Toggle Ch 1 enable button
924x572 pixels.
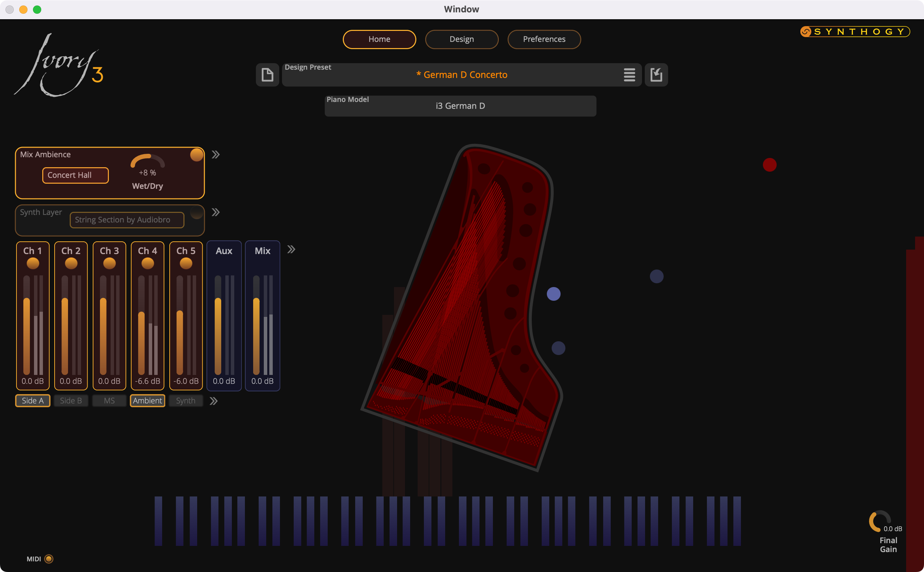(x=33, y=263)
